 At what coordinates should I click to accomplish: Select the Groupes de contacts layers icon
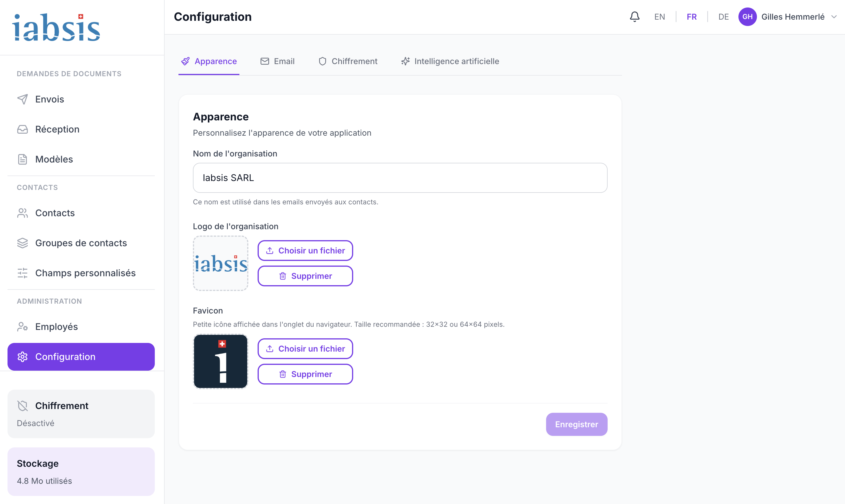pos(22,243)
